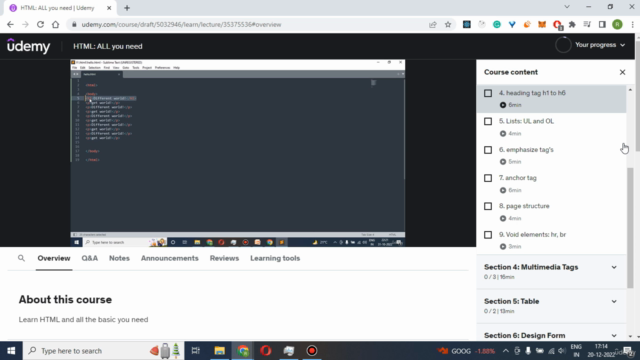Check lecture 4 heading tag h1 to h6

[x=488, y=93]
